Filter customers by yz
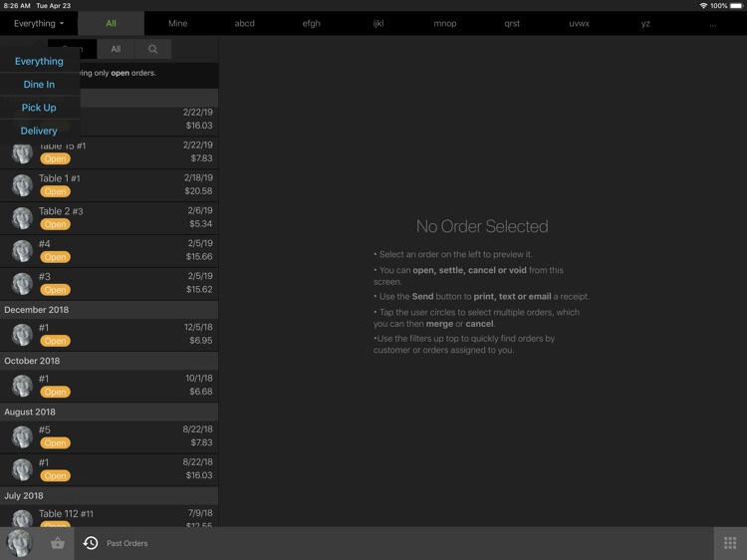 point(645,23)
